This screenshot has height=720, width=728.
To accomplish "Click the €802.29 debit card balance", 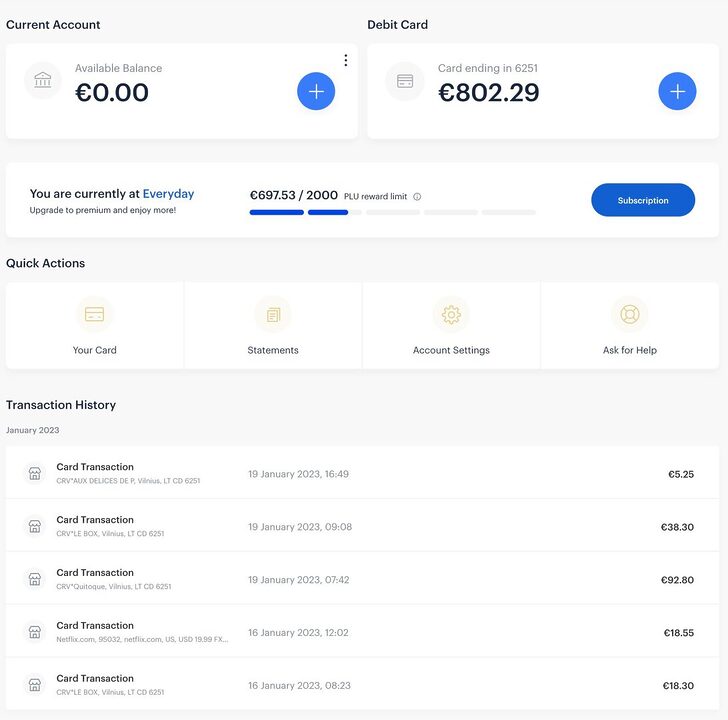I will click(x=488, y=92).
